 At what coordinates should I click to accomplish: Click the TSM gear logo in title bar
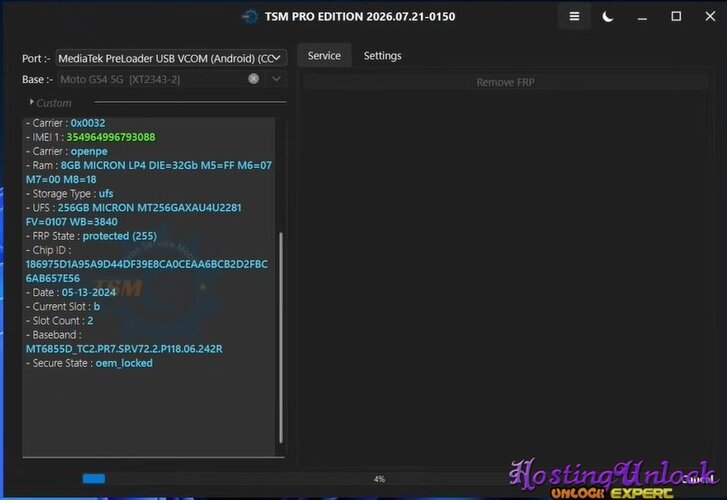click(x=251, y=17)
